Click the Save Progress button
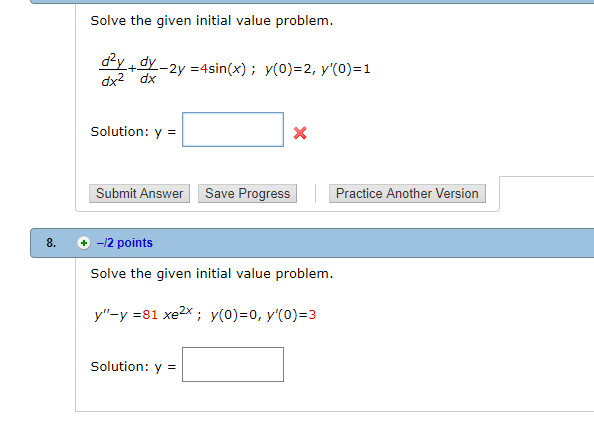 click(x=247, y=194)
